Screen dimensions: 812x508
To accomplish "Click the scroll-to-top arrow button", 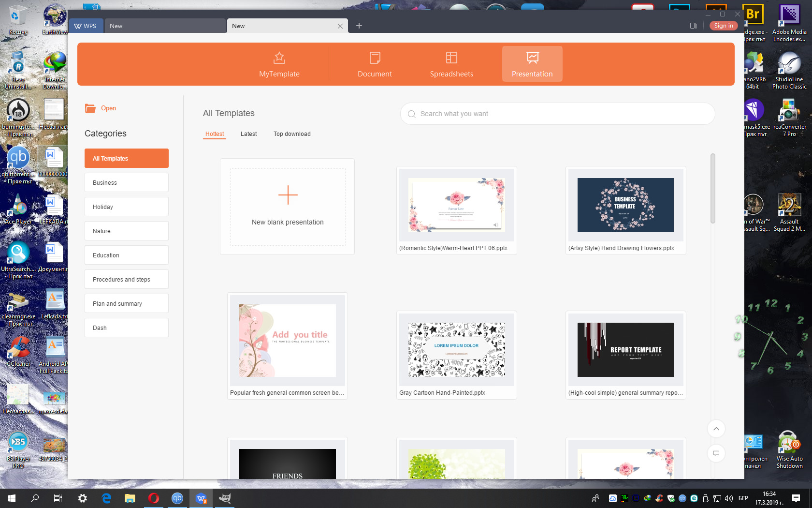I will point(716,429).
